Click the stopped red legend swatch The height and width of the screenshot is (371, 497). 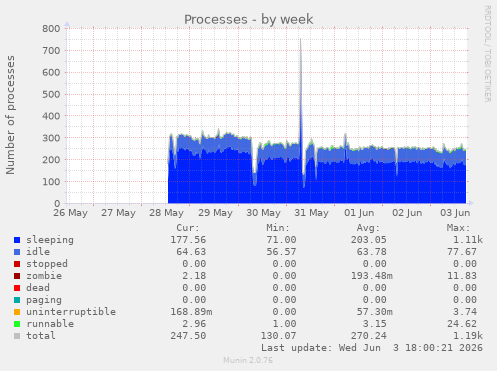coord(17,264)
